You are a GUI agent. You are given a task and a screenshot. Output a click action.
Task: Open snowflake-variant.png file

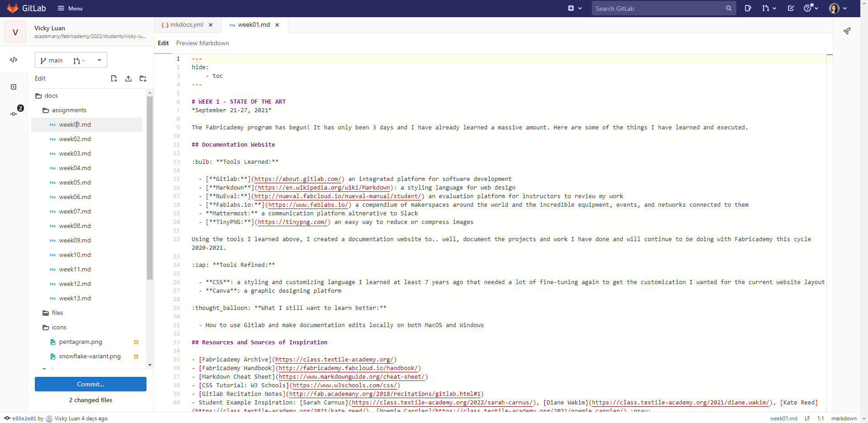[x=90, y=356]
